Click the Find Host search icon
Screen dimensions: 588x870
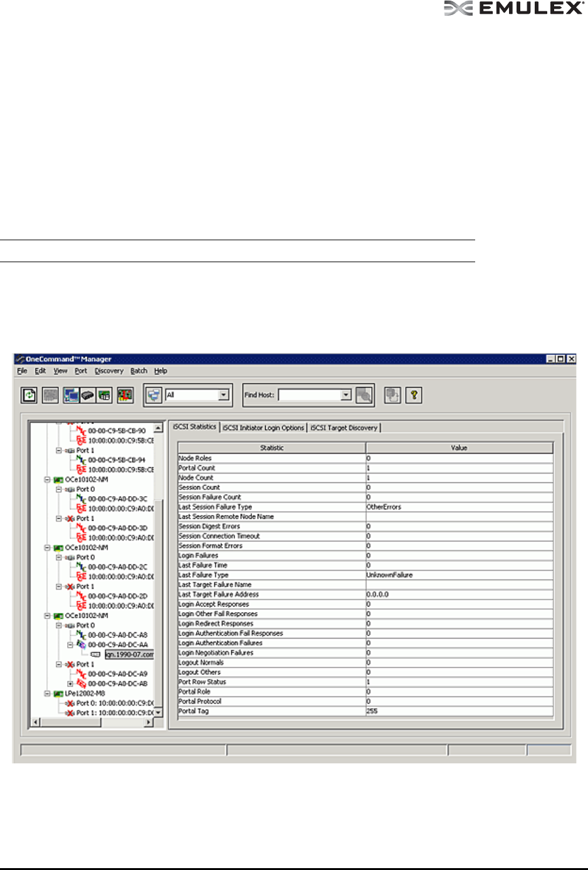364,395
